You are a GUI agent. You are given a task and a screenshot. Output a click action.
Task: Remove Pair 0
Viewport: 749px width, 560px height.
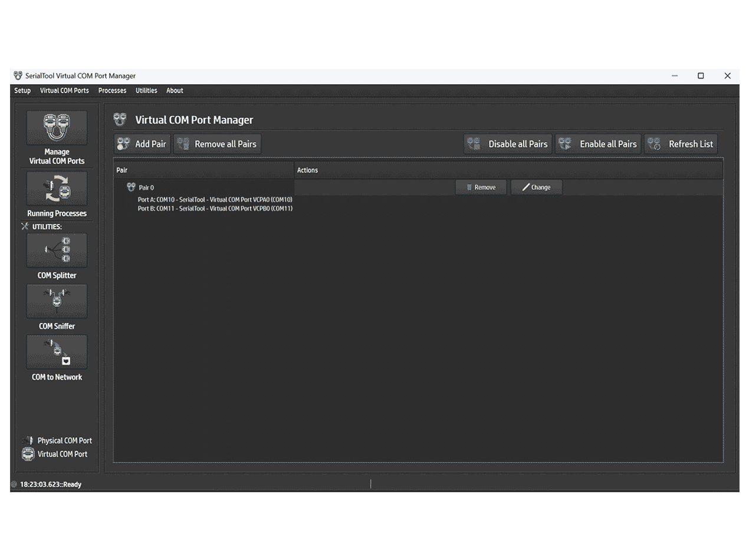click(481, 187)
